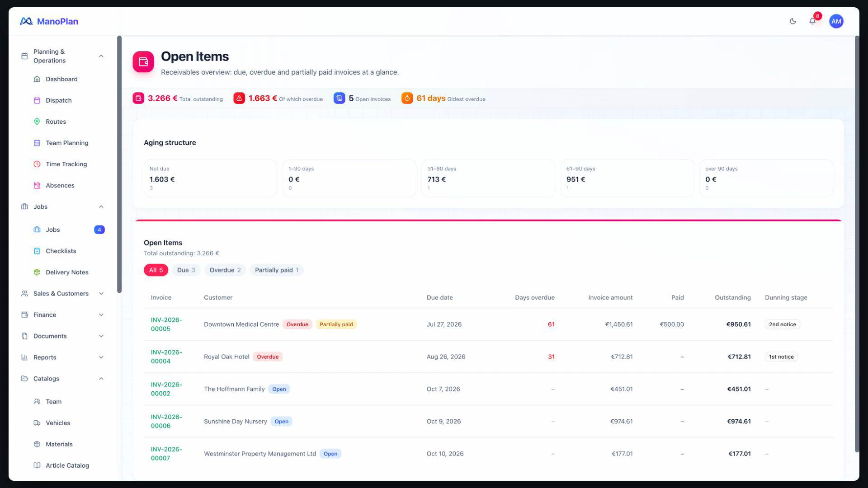Click the 1st notice dunning badge
Screen dimensions: 868x488
781,357
